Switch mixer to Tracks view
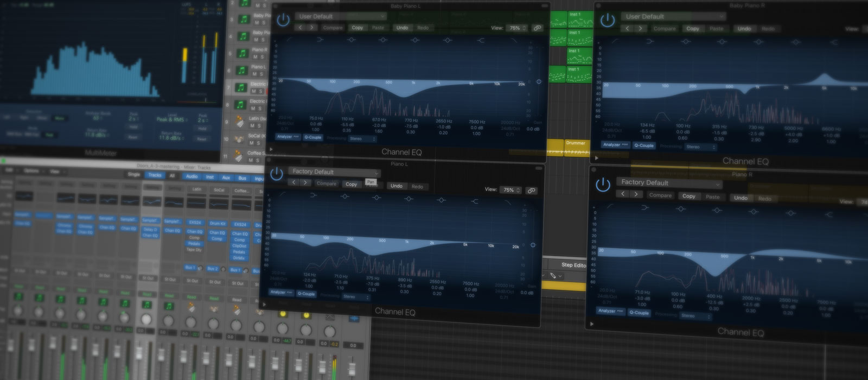 155,175
